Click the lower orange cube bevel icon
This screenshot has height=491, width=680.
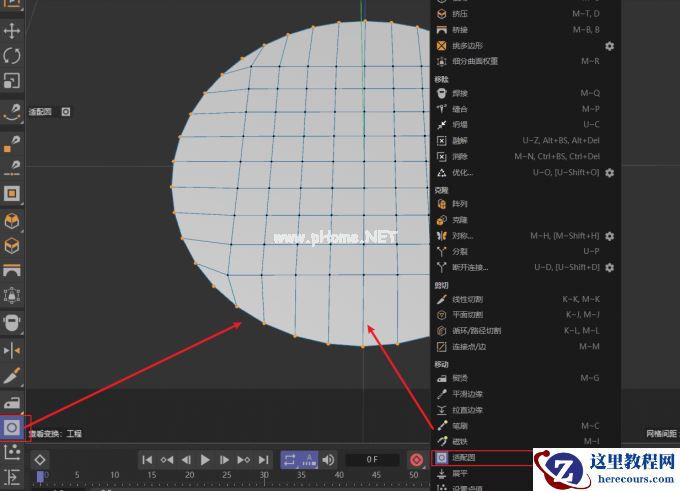tap(12, 246)
